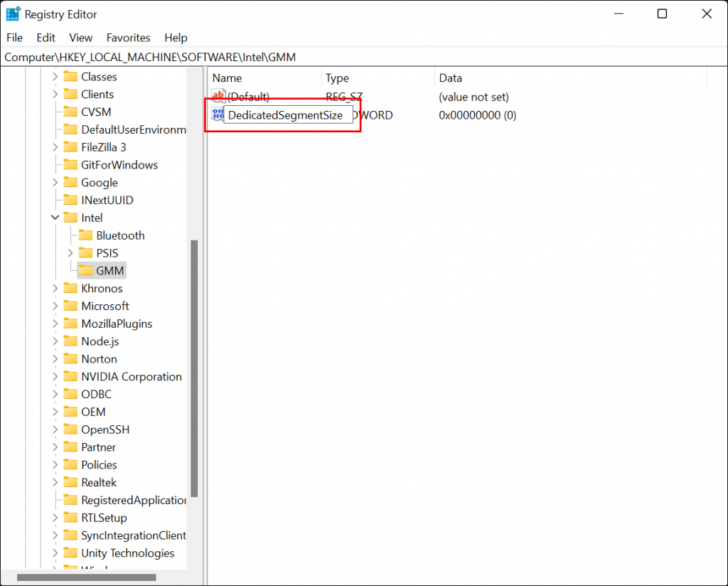This screenshot has width=728, height=586.
Task: Expand the Microsoft registry key
Action: 56,306
